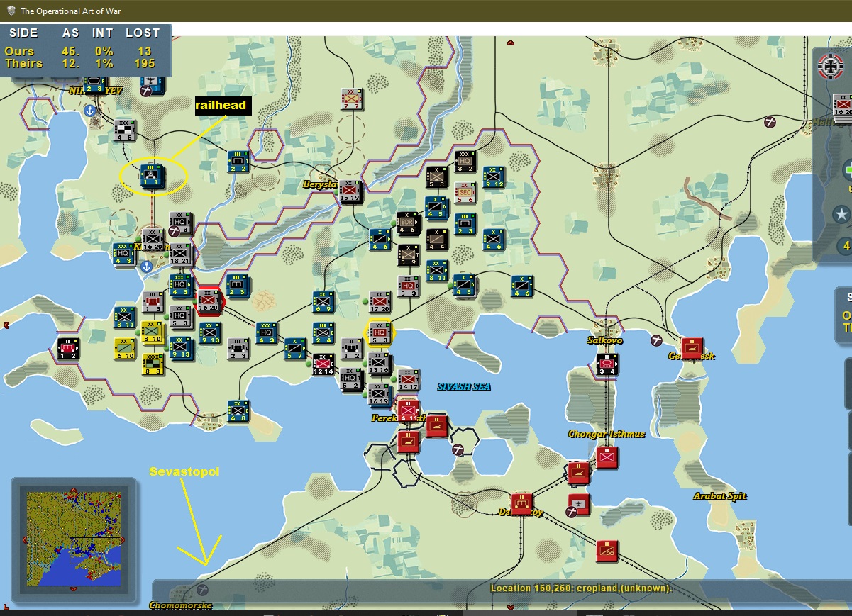Select the blue III 2-2 engineer unit
852x616 pixels.
pyautogui.click(x=238, y=161)
